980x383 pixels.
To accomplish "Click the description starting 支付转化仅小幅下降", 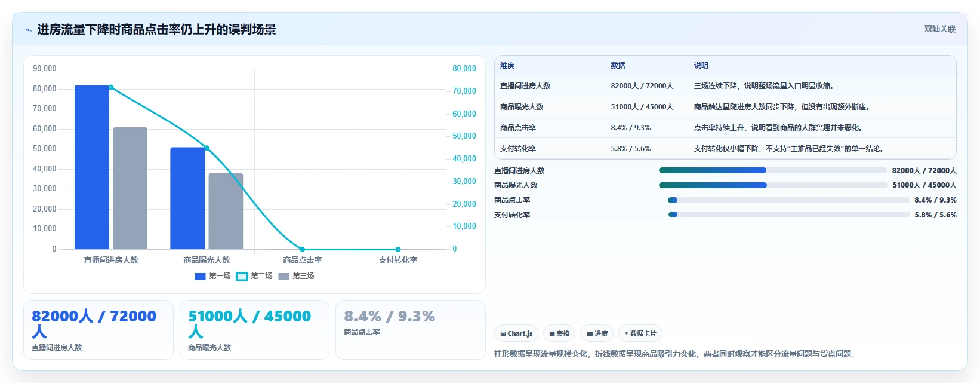I will [788, 149].
